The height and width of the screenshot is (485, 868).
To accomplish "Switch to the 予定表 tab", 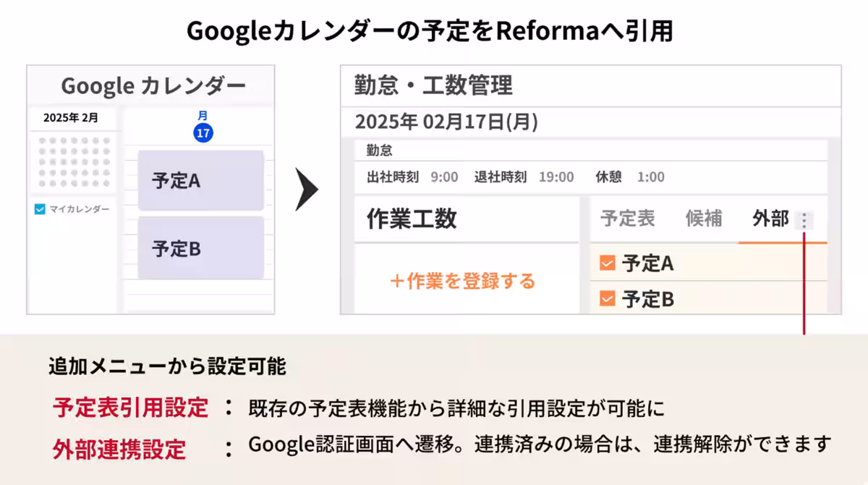I will click(x=627, y=219).
